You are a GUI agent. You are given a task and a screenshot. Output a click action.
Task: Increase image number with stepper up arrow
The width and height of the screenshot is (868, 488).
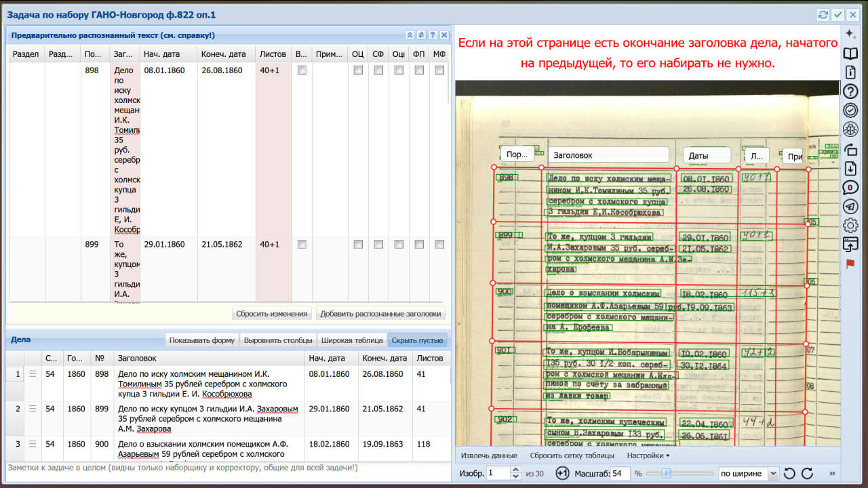(516, 470)
